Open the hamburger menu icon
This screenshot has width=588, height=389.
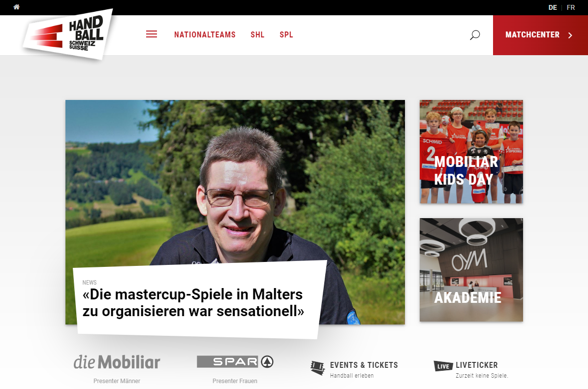(152, 34)
